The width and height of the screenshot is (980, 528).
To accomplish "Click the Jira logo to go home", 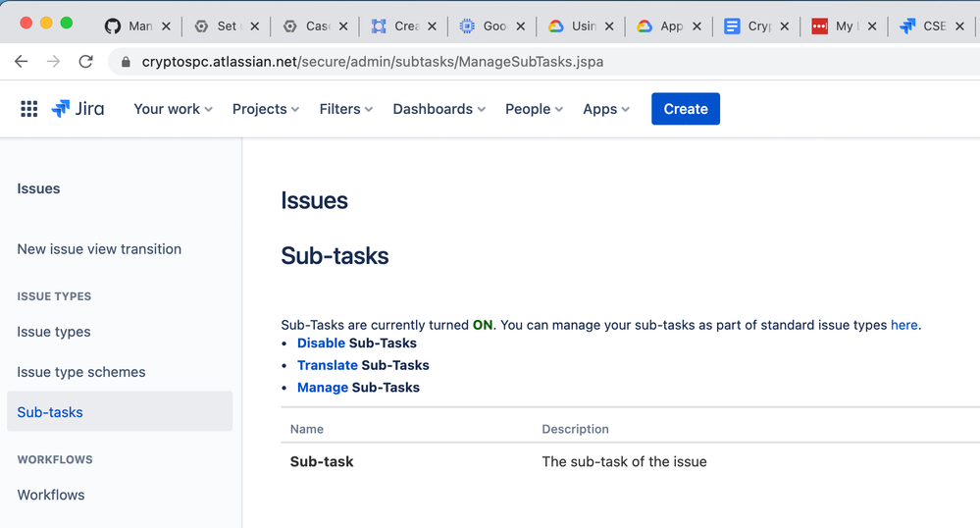I will (77, 109).
